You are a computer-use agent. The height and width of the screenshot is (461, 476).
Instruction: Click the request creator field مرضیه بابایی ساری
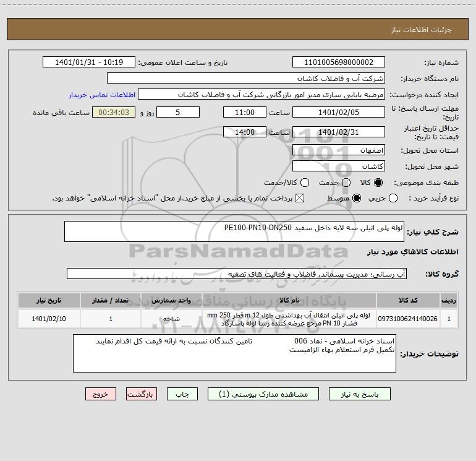(x=261, y=94)
